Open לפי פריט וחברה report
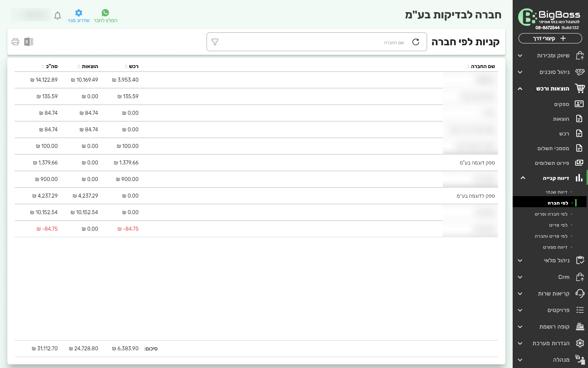The height and width of the screenshot is (368, 588). point(551,236)
